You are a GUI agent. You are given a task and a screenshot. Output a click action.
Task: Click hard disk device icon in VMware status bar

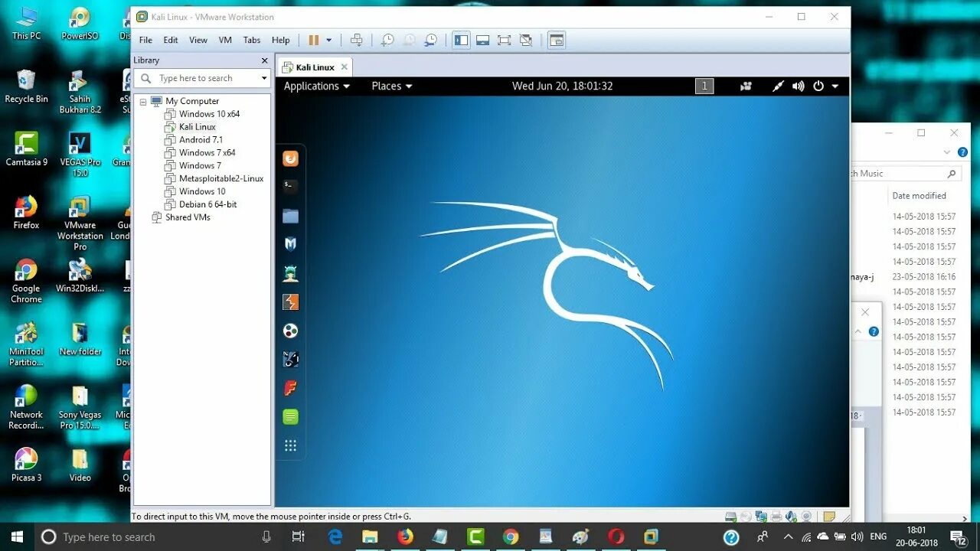point(731,517)
